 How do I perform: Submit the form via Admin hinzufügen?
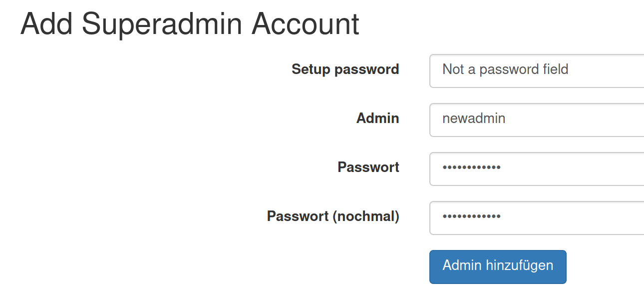(497, 266)
